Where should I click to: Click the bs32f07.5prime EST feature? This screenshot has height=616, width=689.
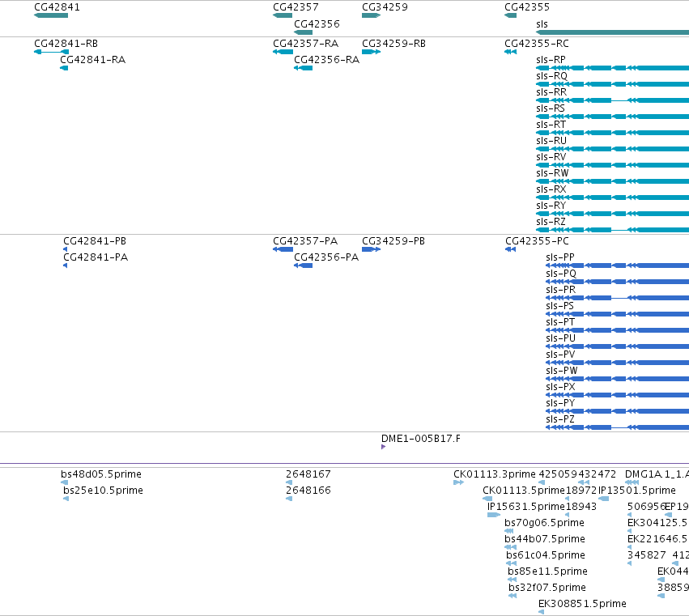[512, 597]
